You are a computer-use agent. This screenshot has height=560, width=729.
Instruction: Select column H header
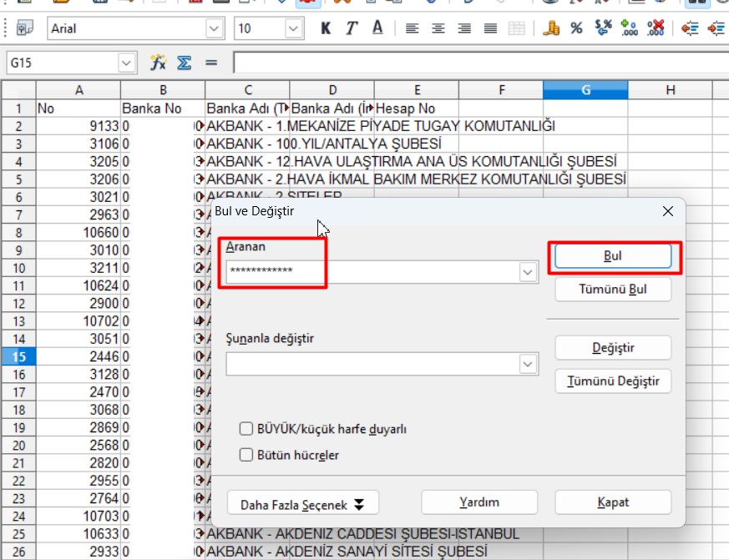(670, 90)
